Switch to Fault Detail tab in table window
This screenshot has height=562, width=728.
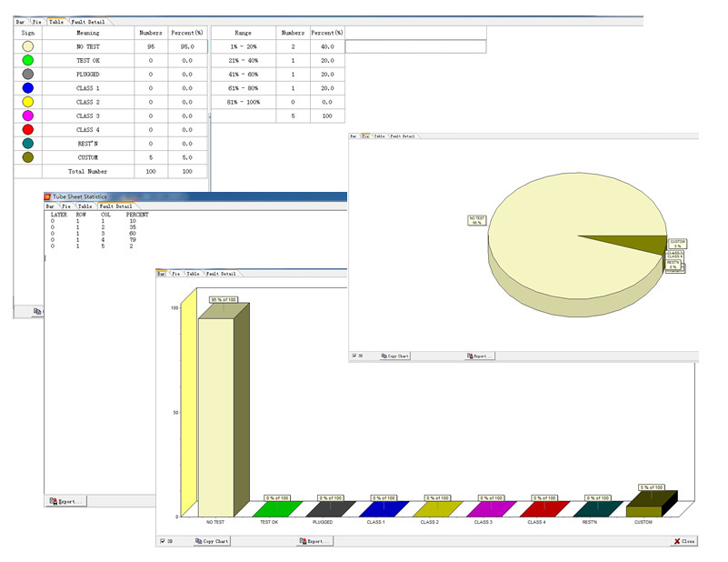pos(90,21)
